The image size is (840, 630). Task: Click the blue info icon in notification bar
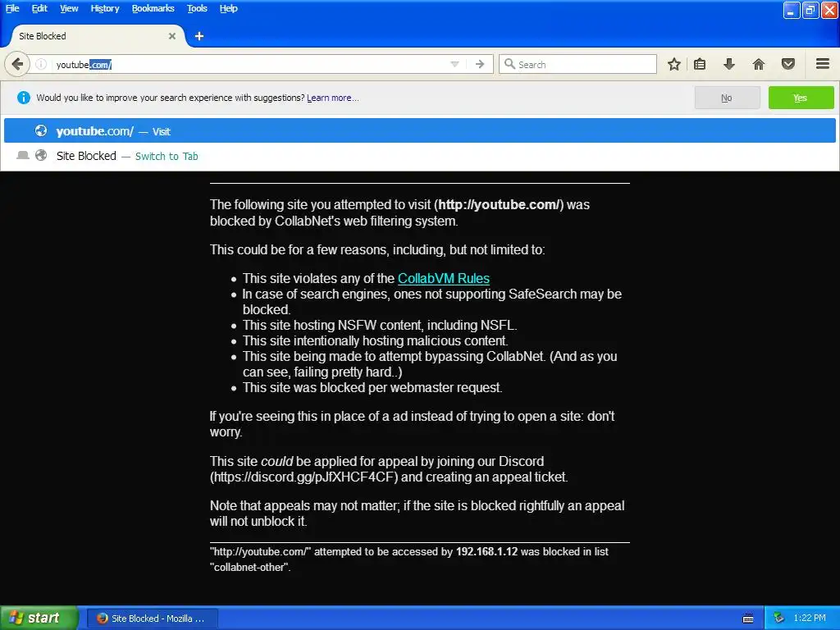point(24,98)
